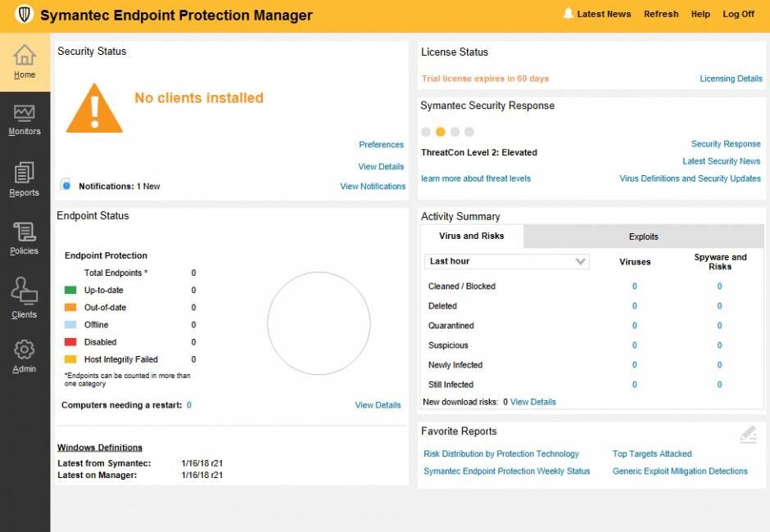Open View Details for new download risks
The height and width of the screenshot is (532, 770).
tap(532, 401)
